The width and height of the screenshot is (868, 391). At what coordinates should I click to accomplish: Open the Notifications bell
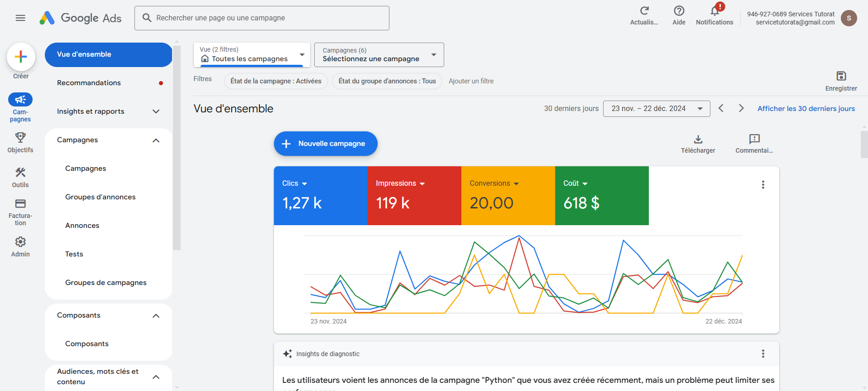715,11
